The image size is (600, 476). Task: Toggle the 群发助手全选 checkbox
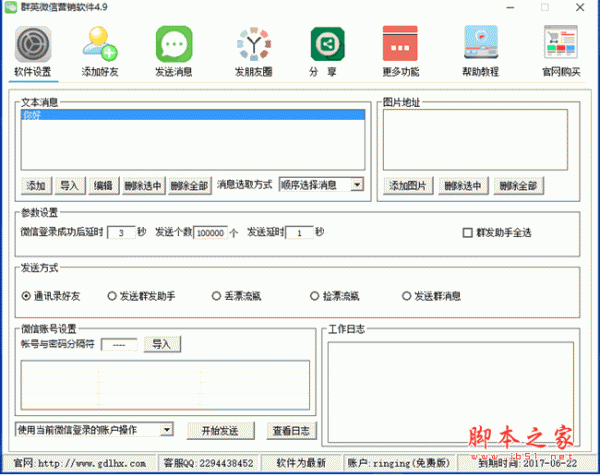pos(467,233)
